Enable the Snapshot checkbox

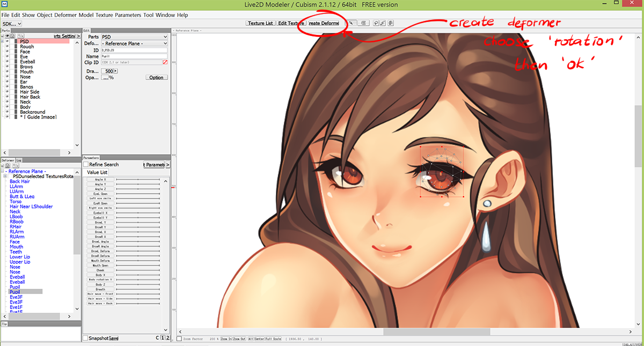[85, 338]
